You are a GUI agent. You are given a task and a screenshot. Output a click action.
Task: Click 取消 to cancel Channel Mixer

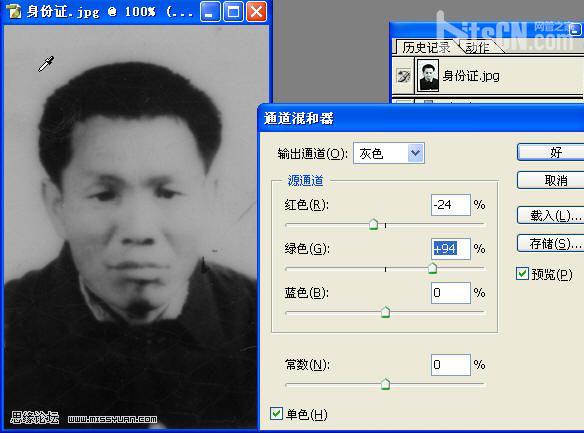coord(551,180)
